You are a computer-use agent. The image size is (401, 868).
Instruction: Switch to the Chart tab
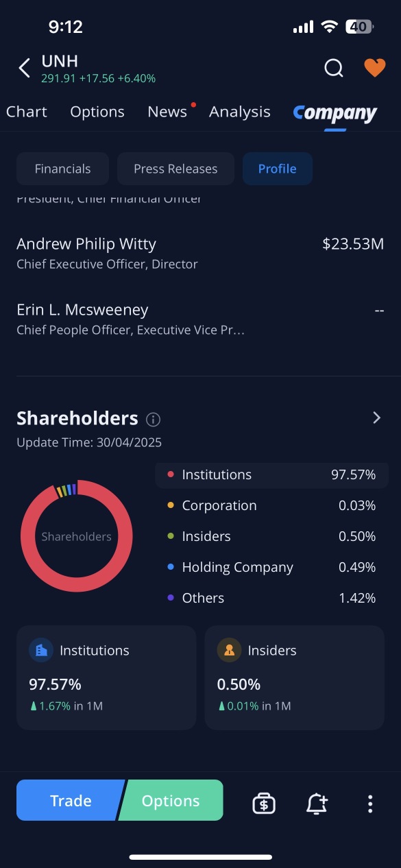click(27, 112)
